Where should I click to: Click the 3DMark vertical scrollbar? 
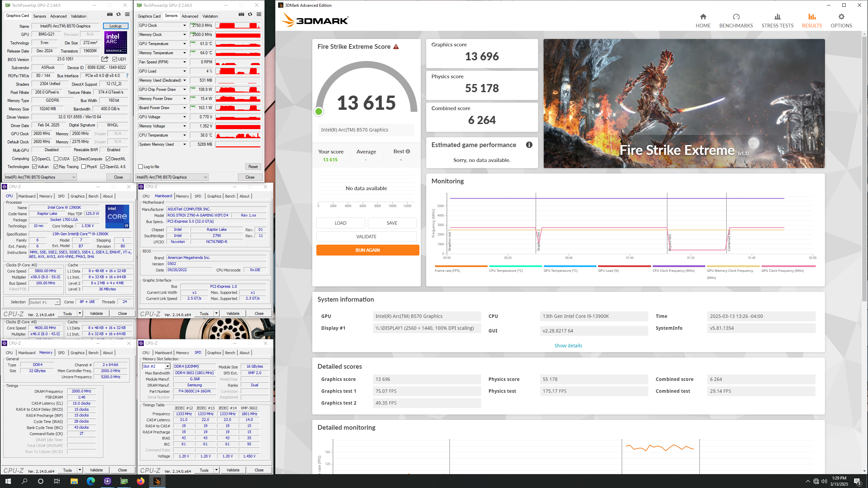tap(864, 169)
